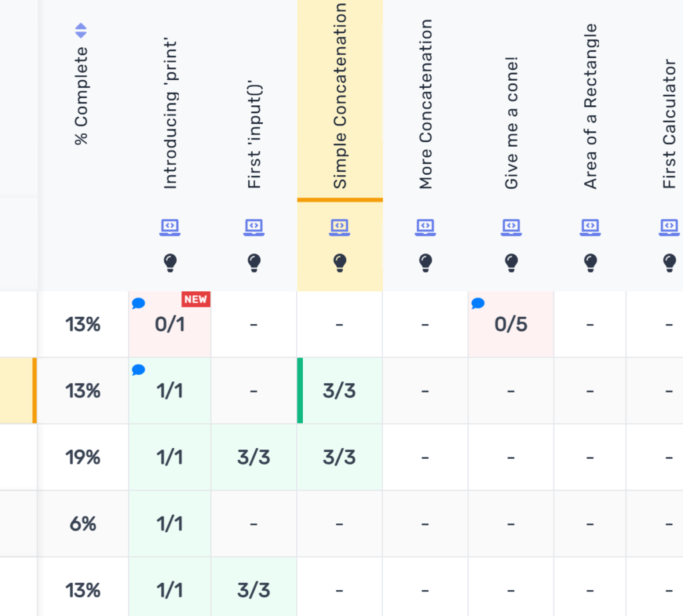Open the 0/5 Give me a cone! score
This screenshot has height=616, width=683.
[511, 325]
